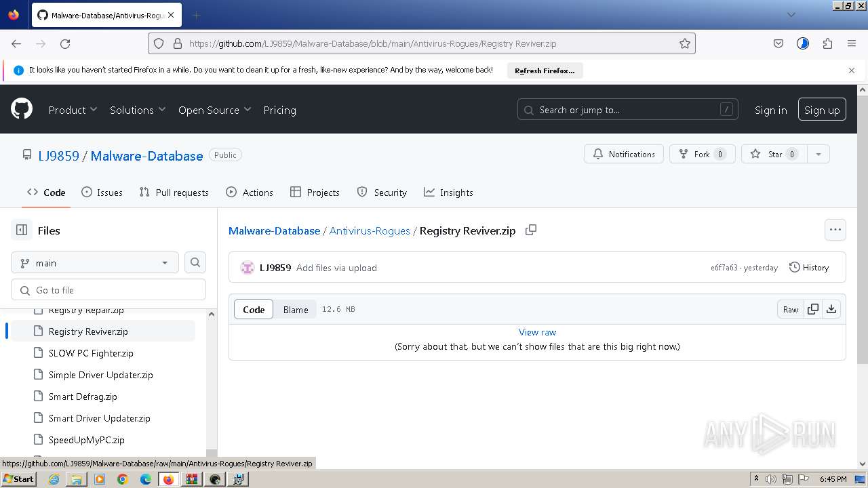Open Projects tab
This screenshot has height=488, width=868.
pos(315,192)
